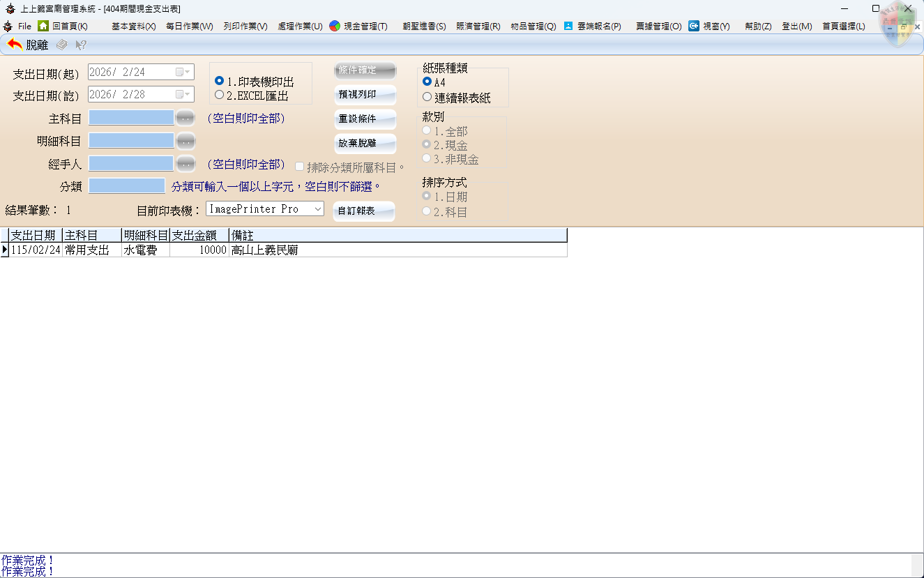Open the 票據管理(O) menu
Viewport: 924px width, 578px height.
pos(658,26)
